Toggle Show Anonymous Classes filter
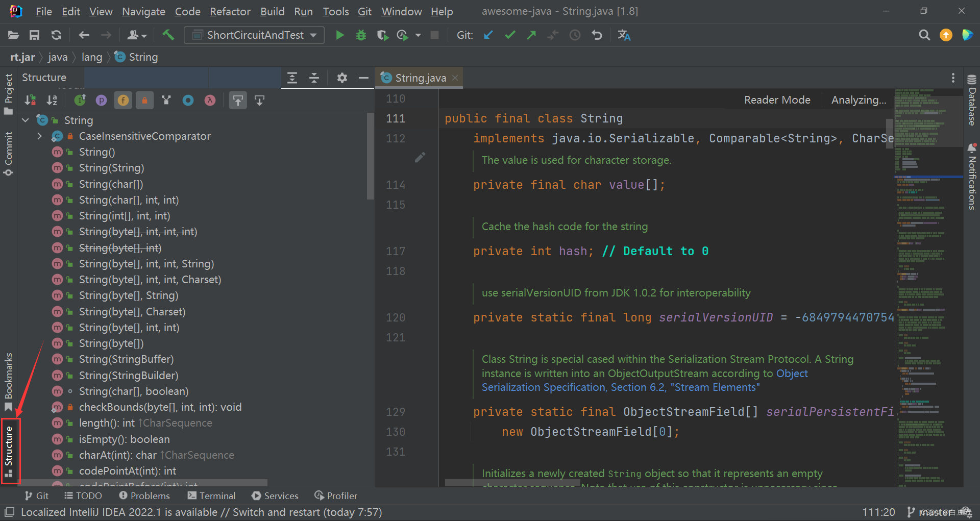Screen dimensions: 980x521 (x=188, y=101)
